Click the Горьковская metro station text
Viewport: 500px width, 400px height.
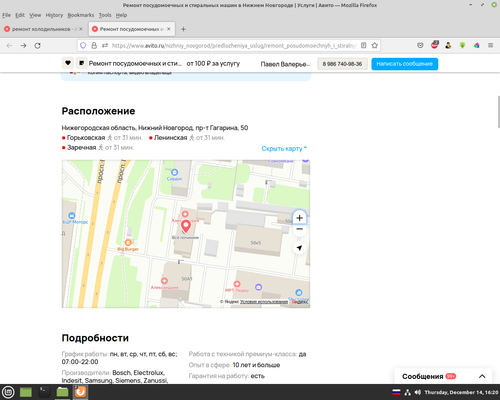pos(86,138)
